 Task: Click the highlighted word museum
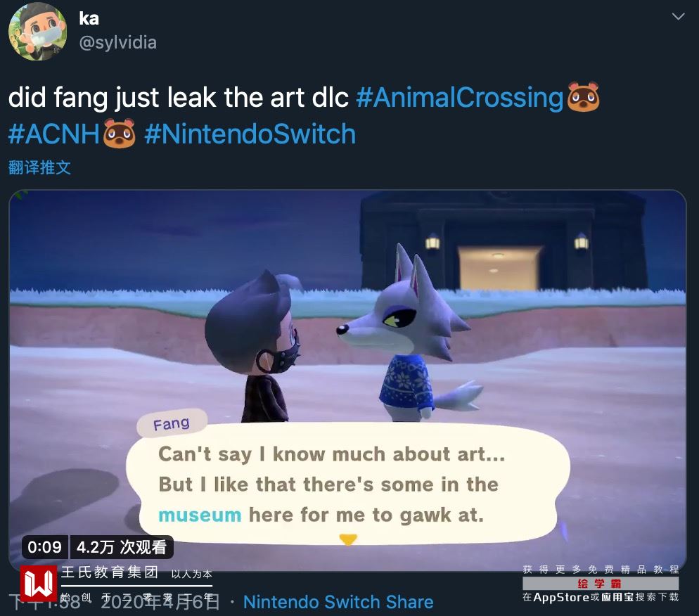[x=200, y=515]
